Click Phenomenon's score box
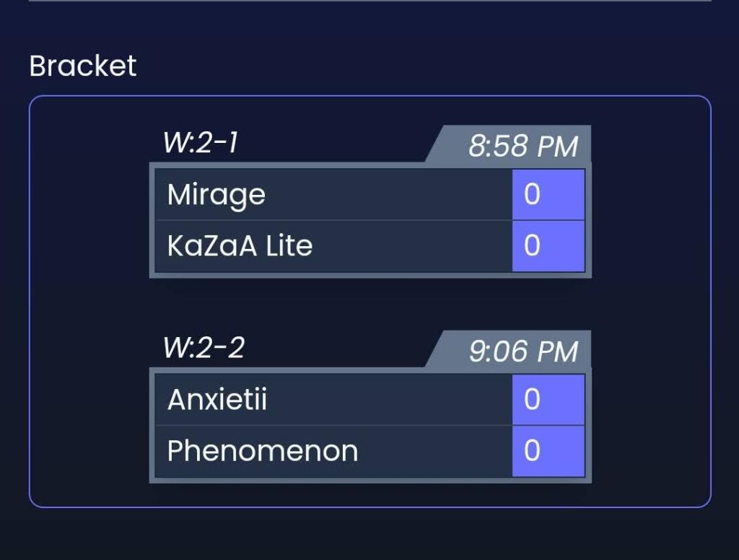 (548, 451)
